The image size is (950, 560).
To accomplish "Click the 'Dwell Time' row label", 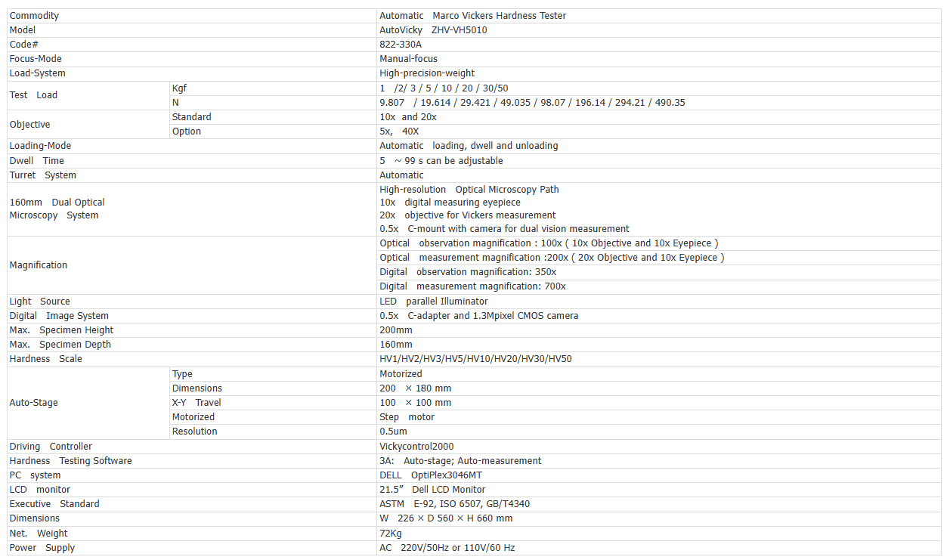I will (x=37, y=161).
